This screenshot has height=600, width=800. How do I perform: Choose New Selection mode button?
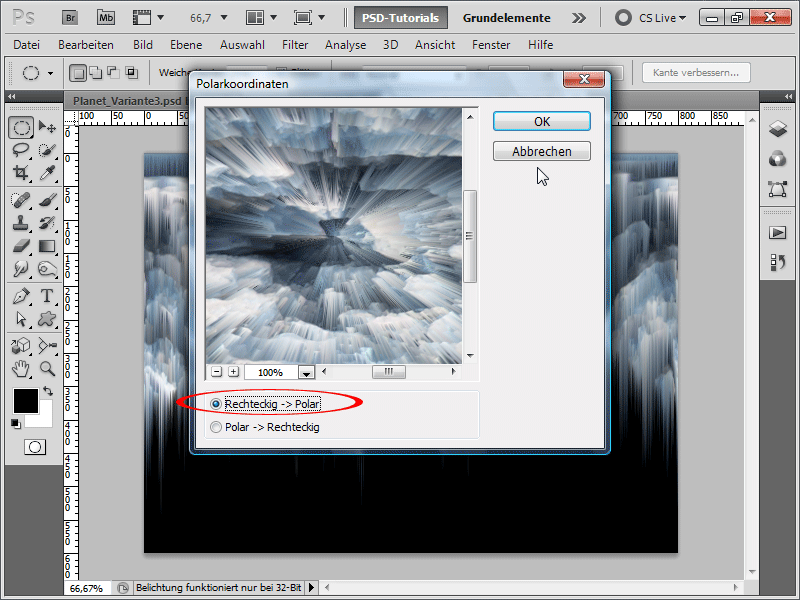pos(78,73)
